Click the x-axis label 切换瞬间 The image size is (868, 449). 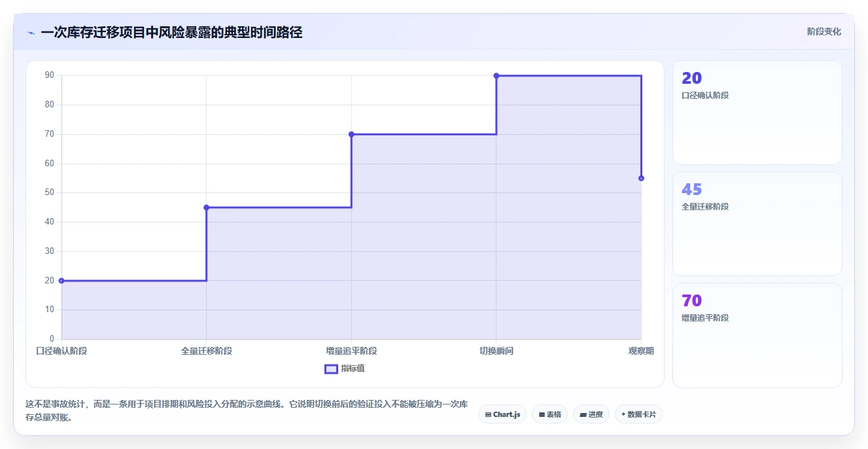coord(496,351)
